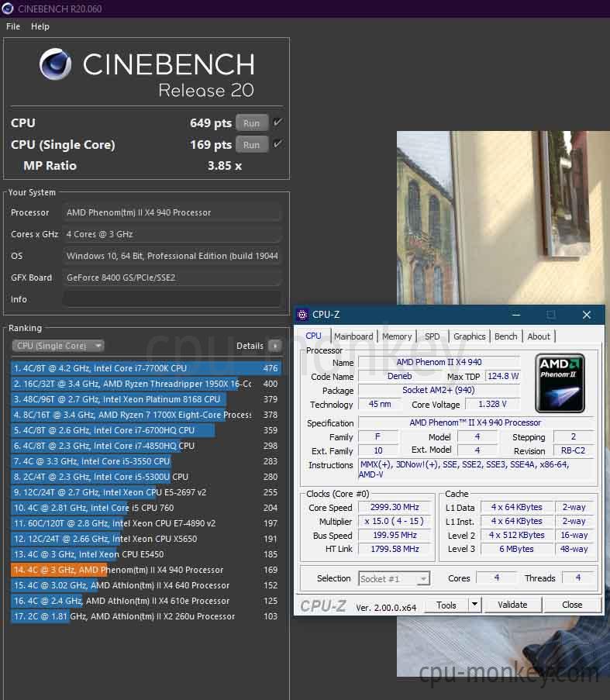Click the Processor field showing AMD Phenom II X4 940
This screenshot has height=700, width=610.
click(172, 212)
